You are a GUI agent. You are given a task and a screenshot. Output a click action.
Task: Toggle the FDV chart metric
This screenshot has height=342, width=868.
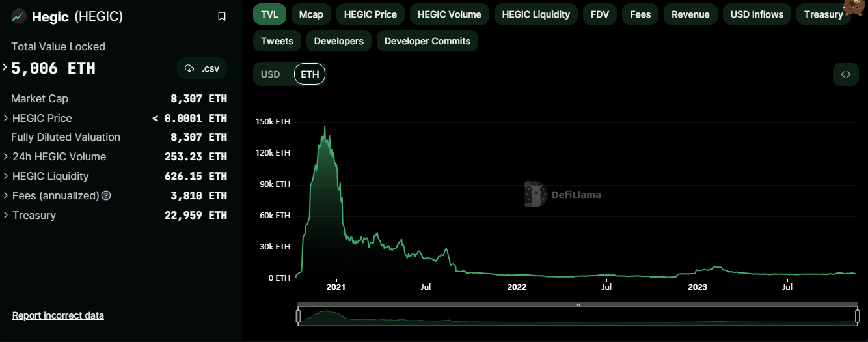click(600, 14)
